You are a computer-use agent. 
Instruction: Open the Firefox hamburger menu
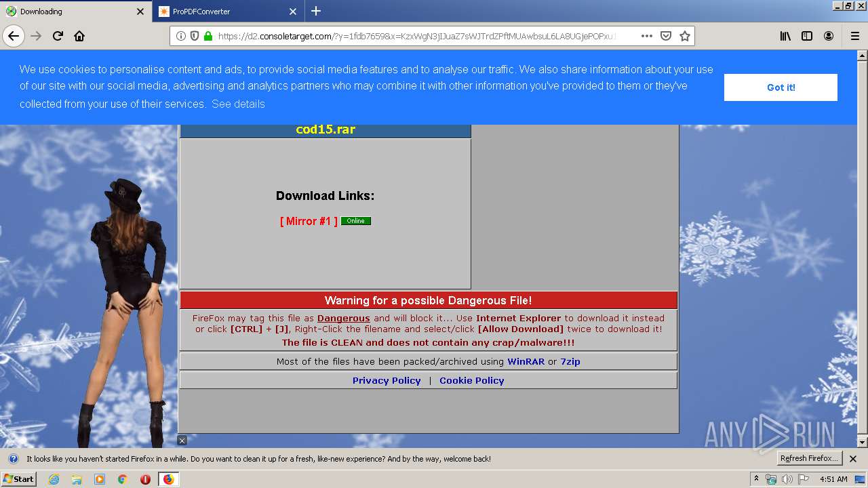854,36
